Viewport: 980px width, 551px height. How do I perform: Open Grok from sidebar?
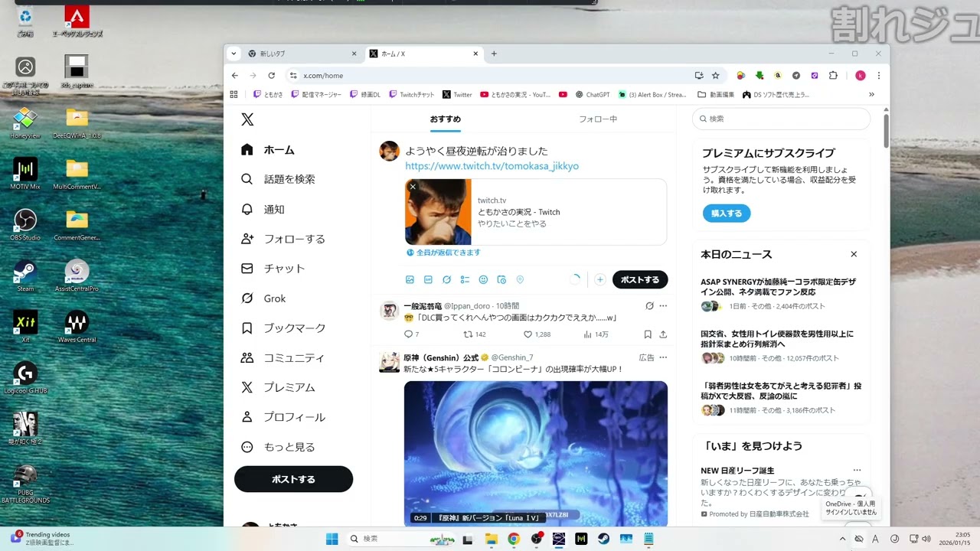(263, 298)
